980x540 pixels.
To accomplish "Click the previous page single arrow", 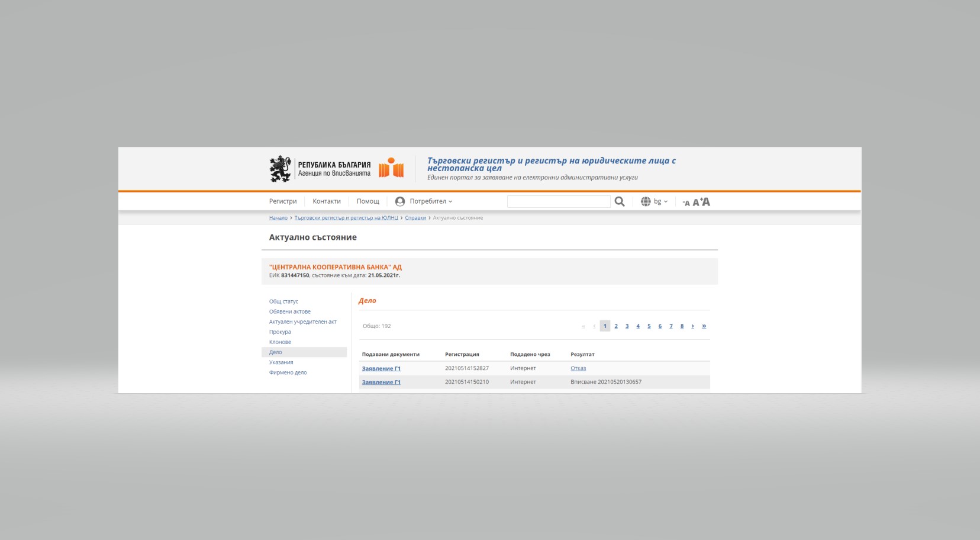I will click(594, 326).
